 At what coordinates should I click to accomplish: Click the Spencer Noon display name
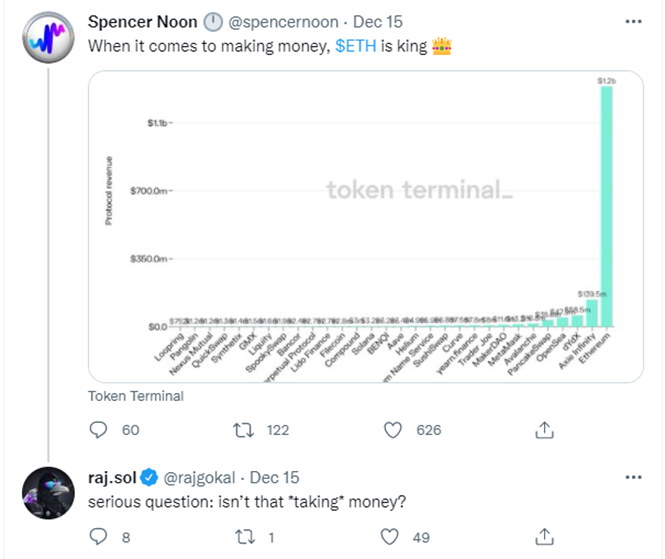pyautogui.click(x=143, y=22)
